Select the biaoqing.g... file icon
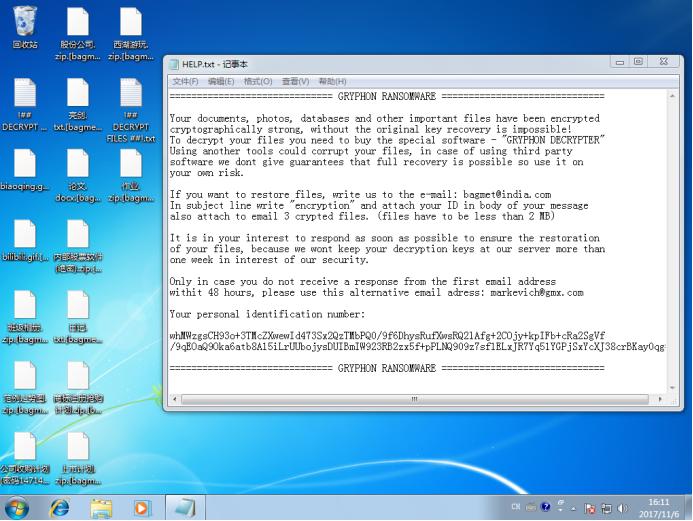The image size is (693, 521). 25,170
